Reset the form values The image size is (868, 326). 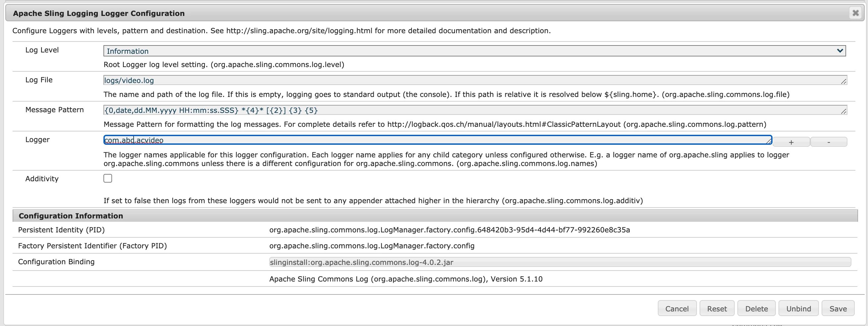pyautogui.click(x=717, y=308)
